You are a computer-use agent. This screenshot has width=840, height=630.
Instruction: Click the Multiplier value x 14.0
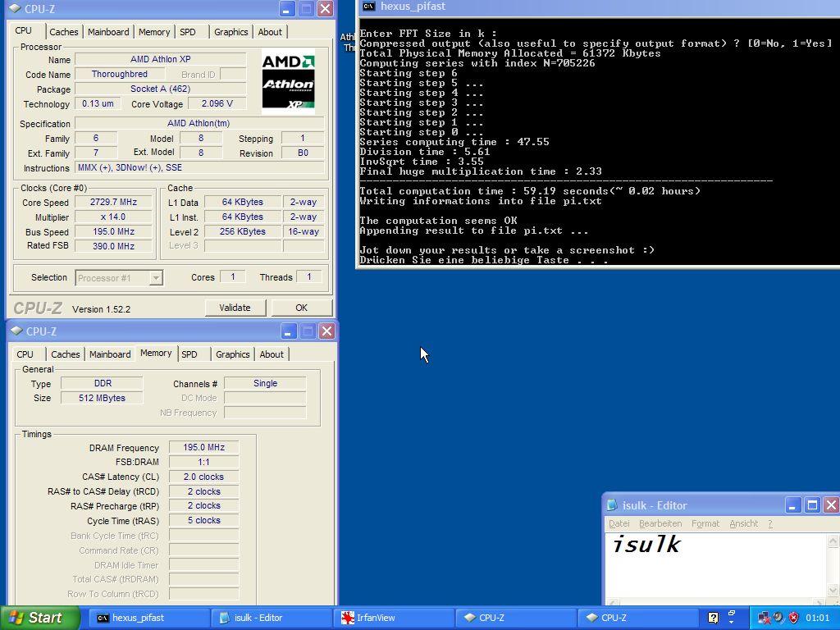(113, 217)
